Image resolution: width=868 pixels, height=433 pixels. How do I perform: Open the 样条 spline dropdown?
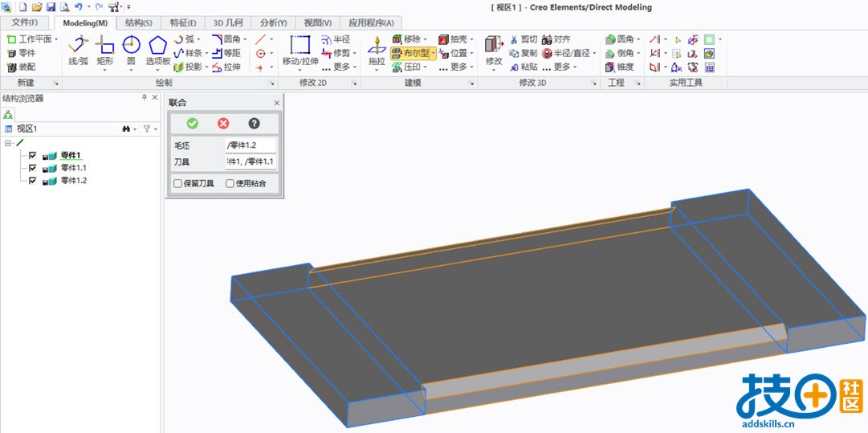click(x=206, y=53)
